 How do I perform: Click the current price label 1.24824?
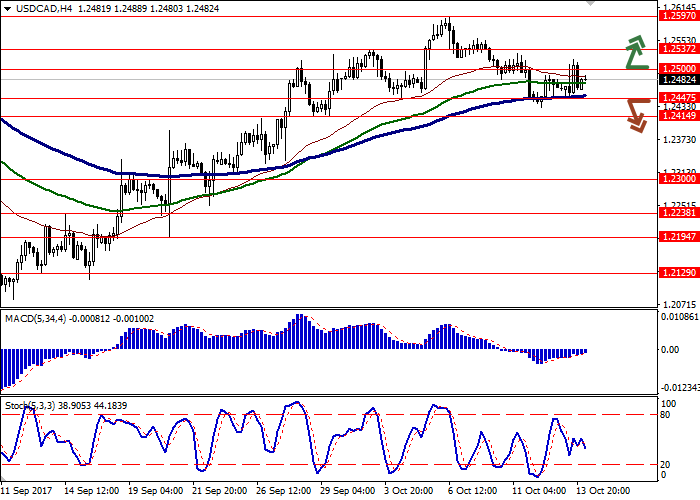click(679, 79)
